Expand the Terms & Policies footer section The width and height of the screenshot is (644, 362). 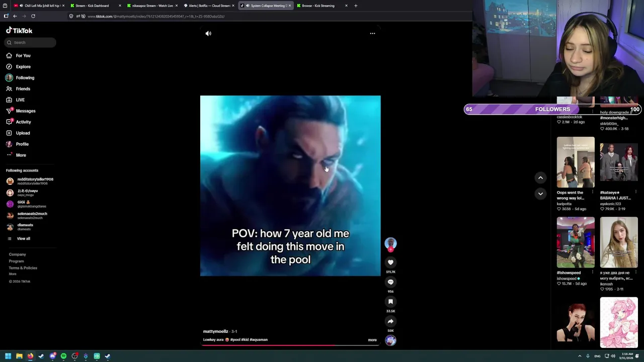(23, 268)
